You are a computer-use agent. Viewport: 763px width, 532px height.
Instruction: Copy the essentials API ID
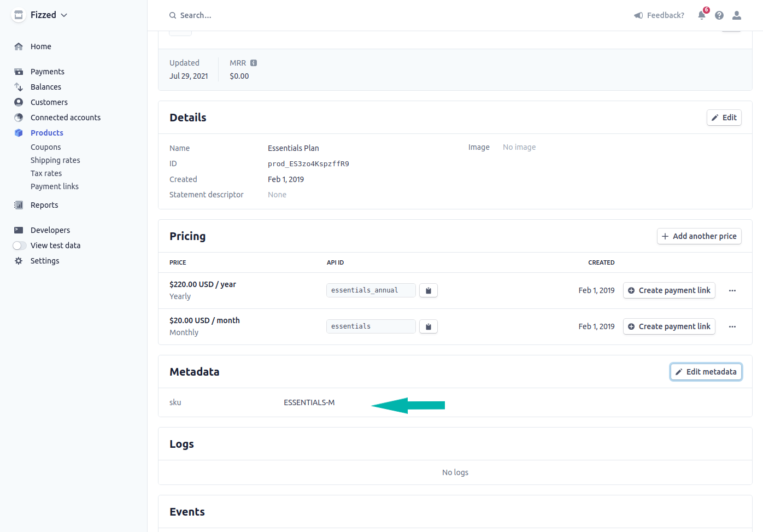pyautogui.click(x=429, y=326)
